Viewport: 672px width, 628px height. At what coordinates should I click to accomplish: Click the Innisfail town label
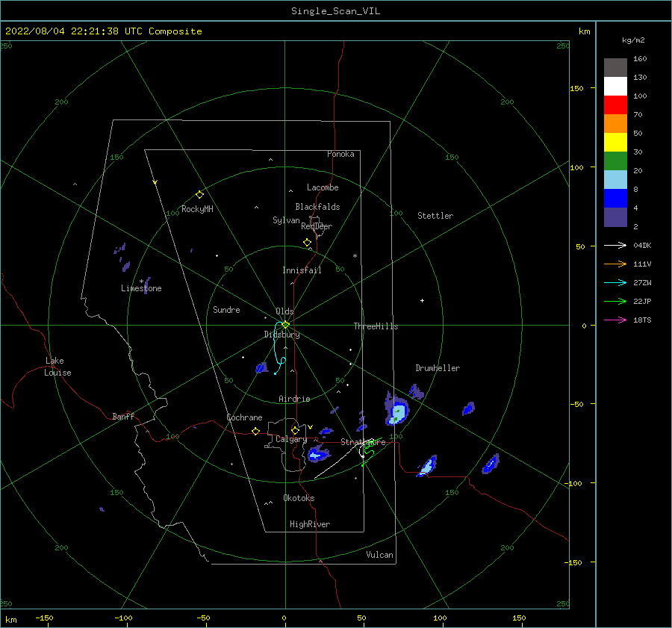pos(302,270)
